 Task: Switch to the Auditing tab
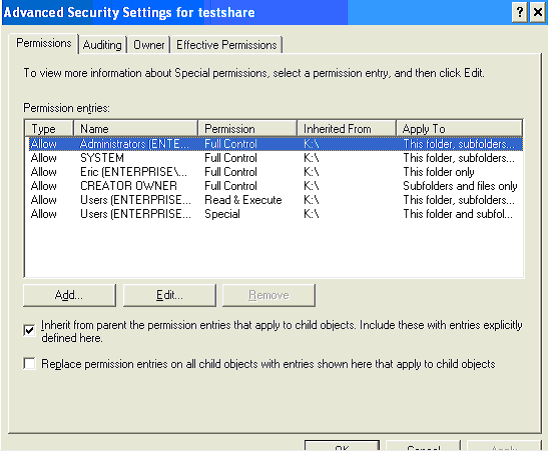[x=102, y=45]
